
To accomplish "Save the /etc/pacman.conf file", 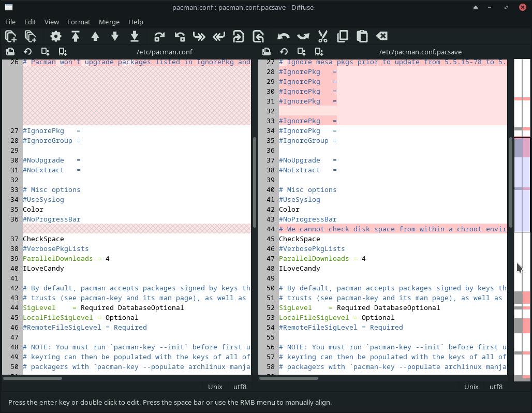I will (45, 52).
